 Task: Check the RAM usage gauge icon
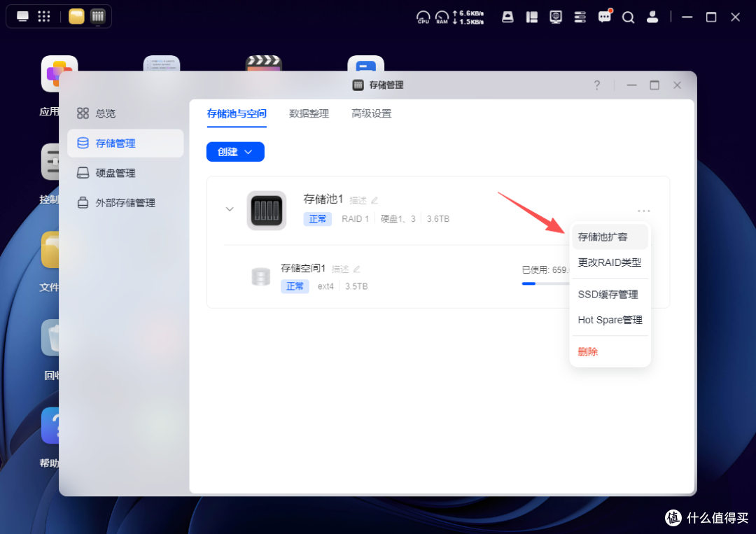click(442, 17)
